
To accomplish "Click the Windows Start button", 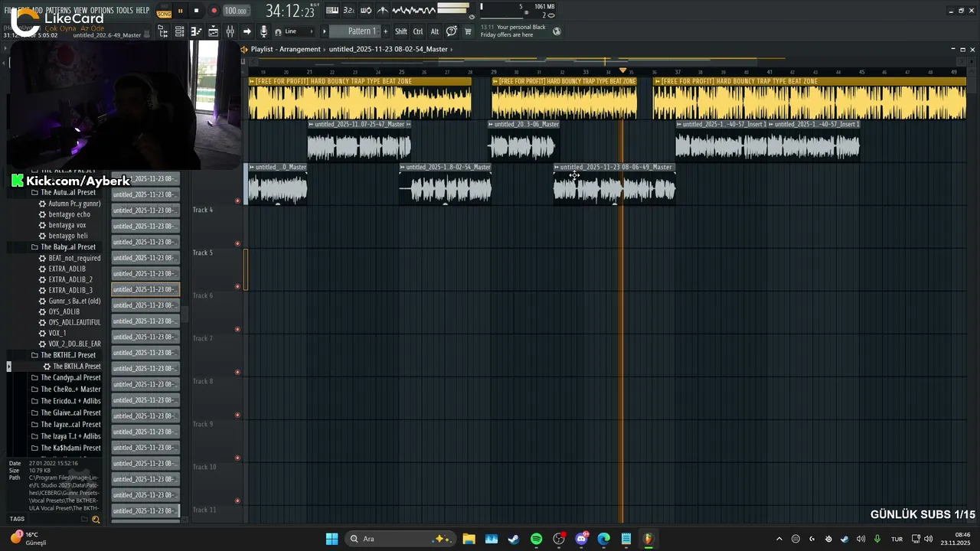I will click(x=332, y=539).
